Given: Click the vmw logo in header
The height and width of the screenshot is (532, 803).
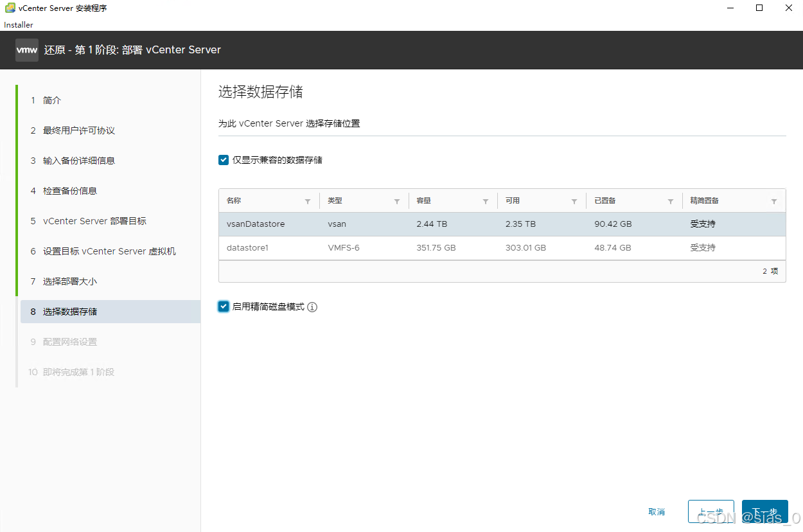Looking at the screenshot, I should coord(27,49).
